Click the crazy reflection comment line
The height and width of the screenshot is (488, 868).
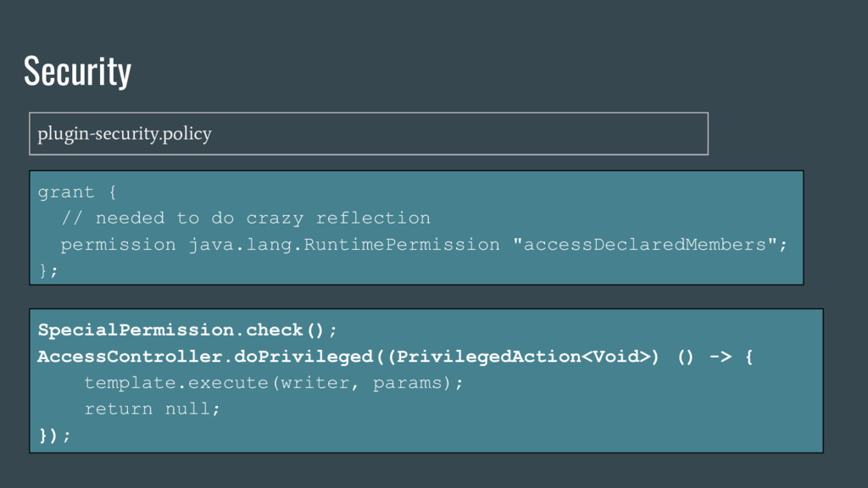(246, 219)
